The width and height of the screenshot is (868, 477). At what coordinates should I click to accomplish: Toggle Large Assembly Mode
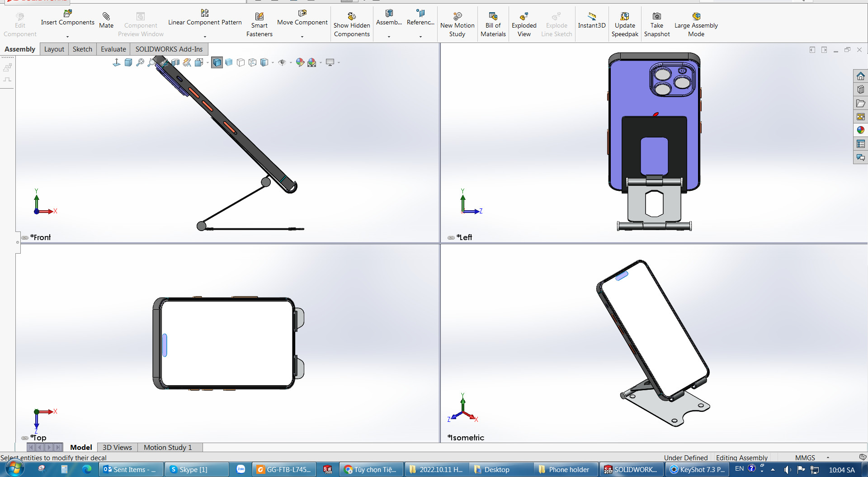(696, 17)
